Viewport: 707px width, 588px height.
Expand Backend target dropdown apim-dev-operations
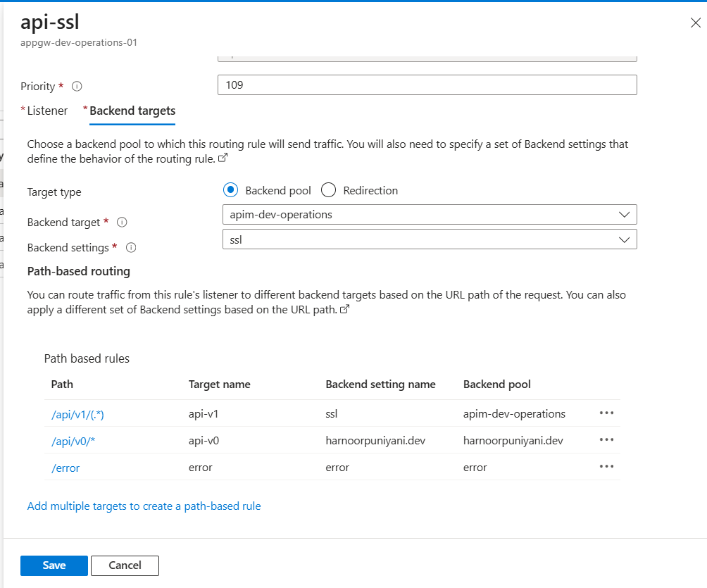pos(430,214)
